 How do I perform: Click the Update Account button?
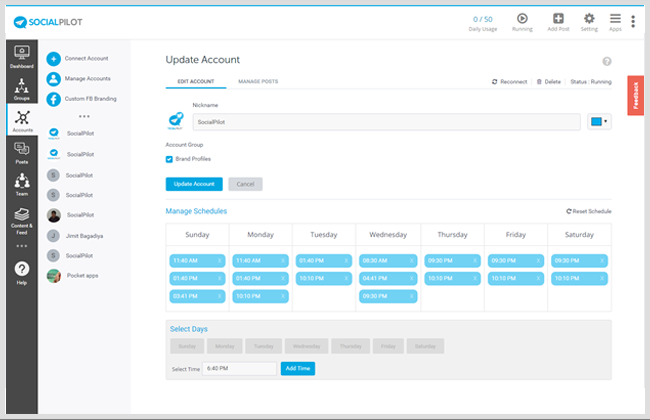[x=194, y=184]
